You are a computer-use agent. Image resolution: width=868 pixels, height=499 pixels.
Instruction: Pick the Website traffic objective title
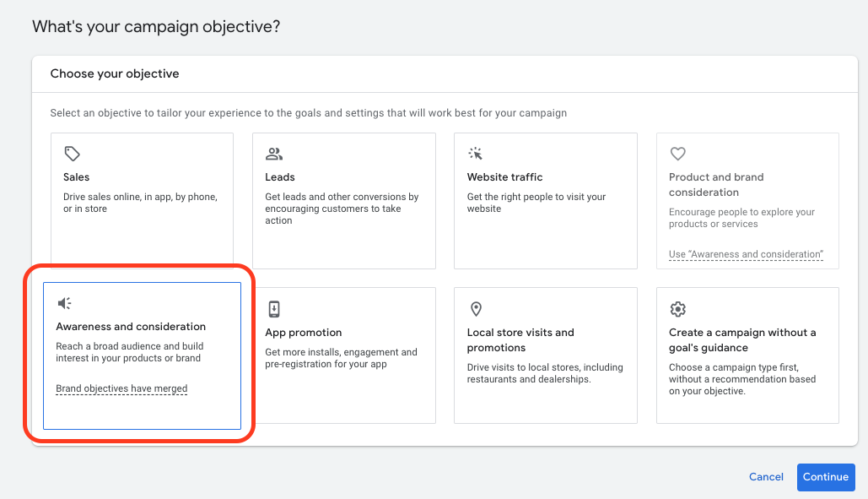504,177
